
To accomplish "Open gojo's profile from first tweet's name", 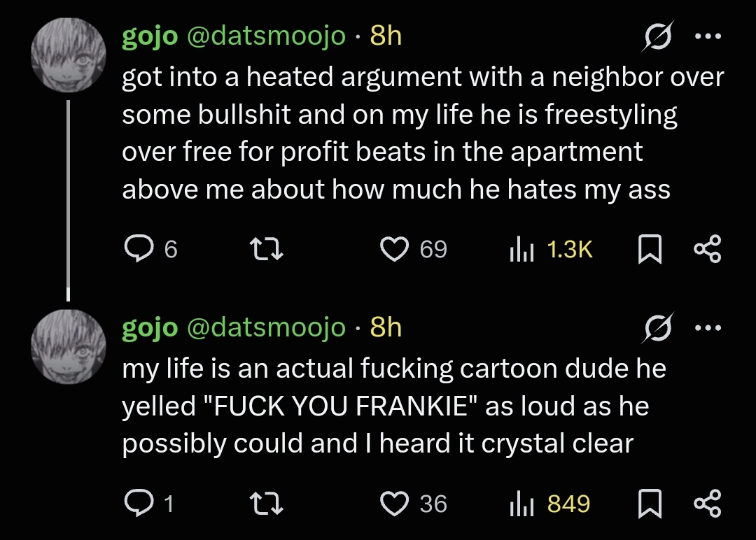I will [x=150, y=36].
